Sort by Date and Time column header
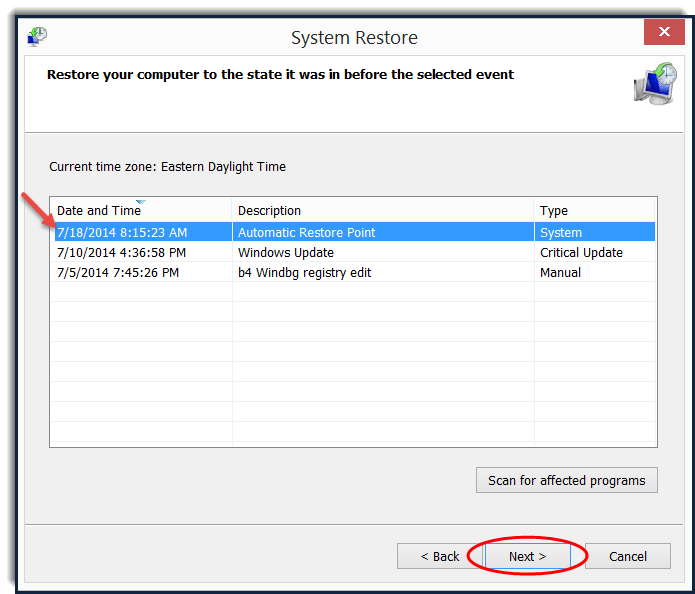 point(141,210)
